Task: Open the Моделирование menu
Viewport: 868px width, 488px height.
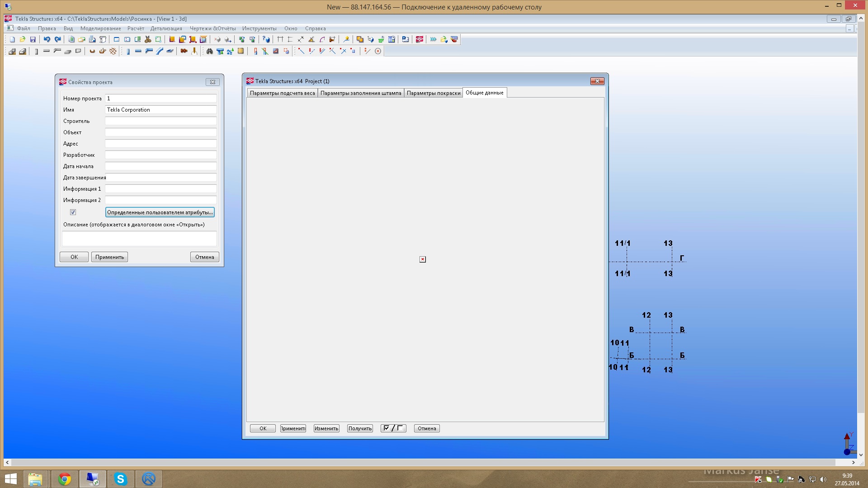Action: [x=100, y=28]
